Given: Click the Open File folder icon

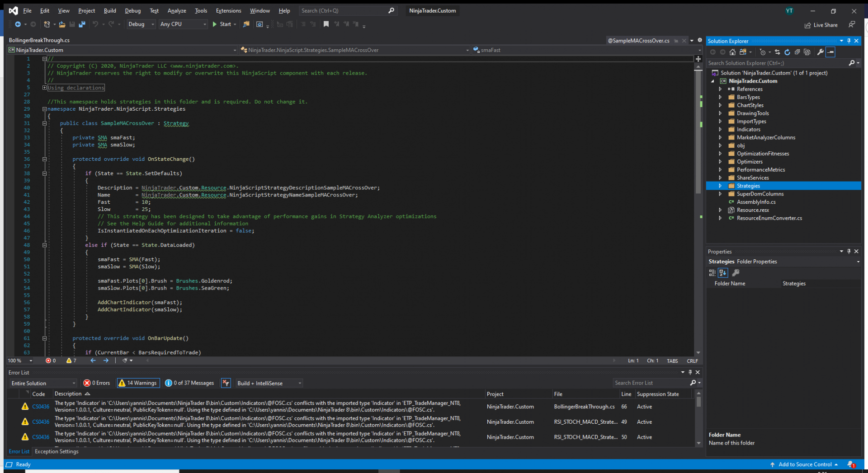Looking at the screenshot, I should click(62, 24).
